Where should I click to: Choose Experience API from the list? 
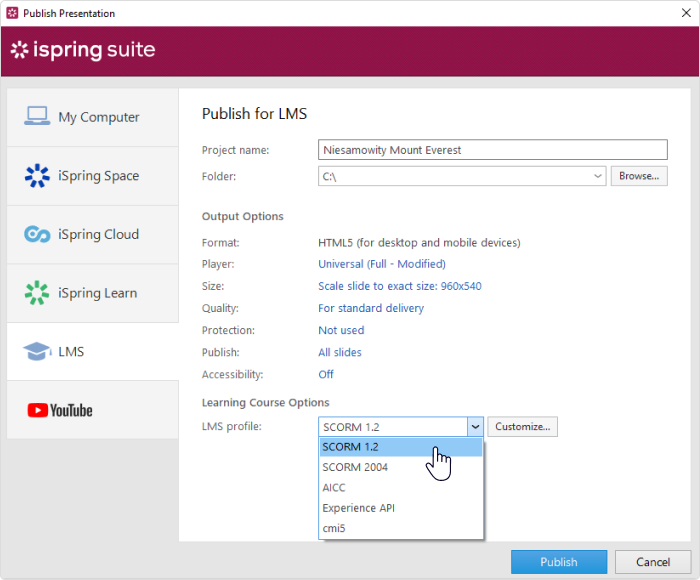click(401, 508)
